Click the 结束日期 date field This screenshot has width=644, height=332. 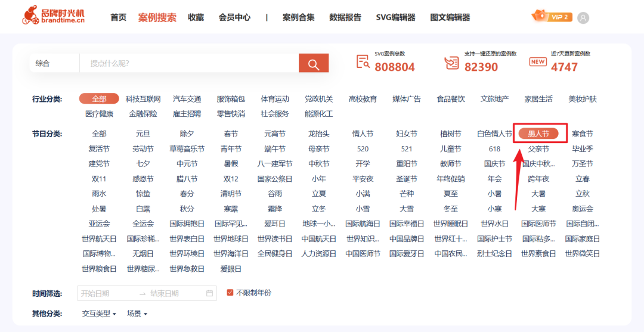pyautogui.click(x=165, y=293)
